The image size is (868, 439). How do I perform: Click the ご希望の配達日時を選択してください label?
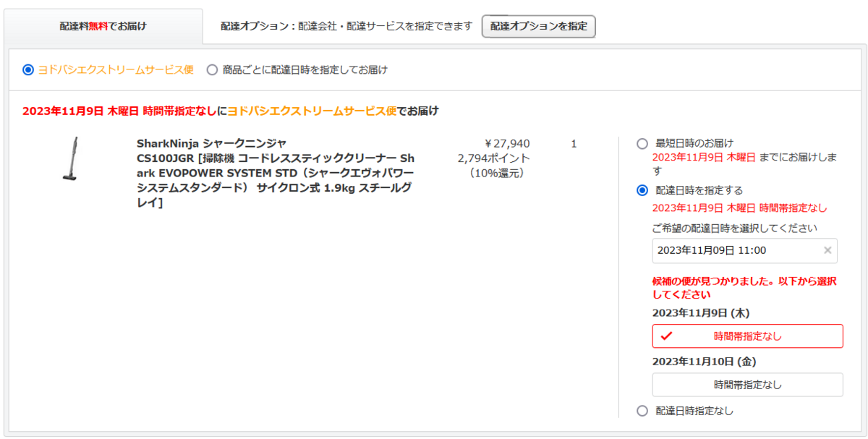[x=735, y=228]
